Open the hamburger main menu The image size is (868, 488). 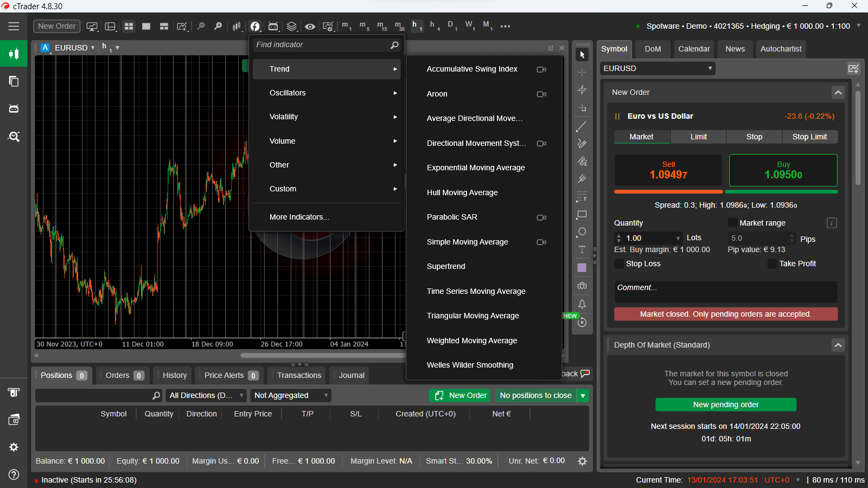(14, 26)
